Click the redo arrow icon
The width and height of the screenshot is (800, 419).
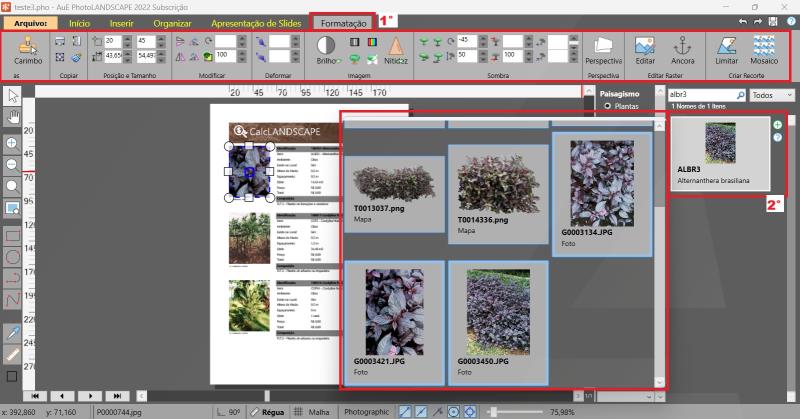[x=758, y=21]
